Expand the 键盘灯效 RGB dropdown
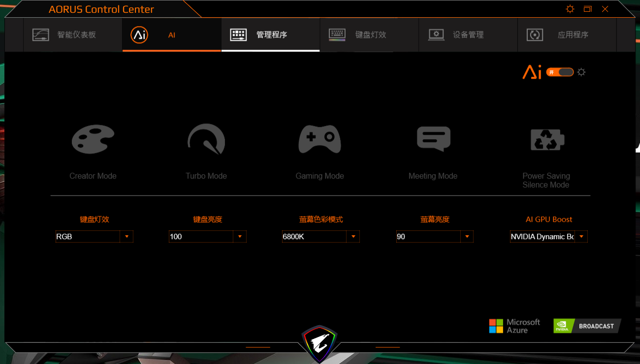This screenshot has height=364, width=640. coord(127,237)
